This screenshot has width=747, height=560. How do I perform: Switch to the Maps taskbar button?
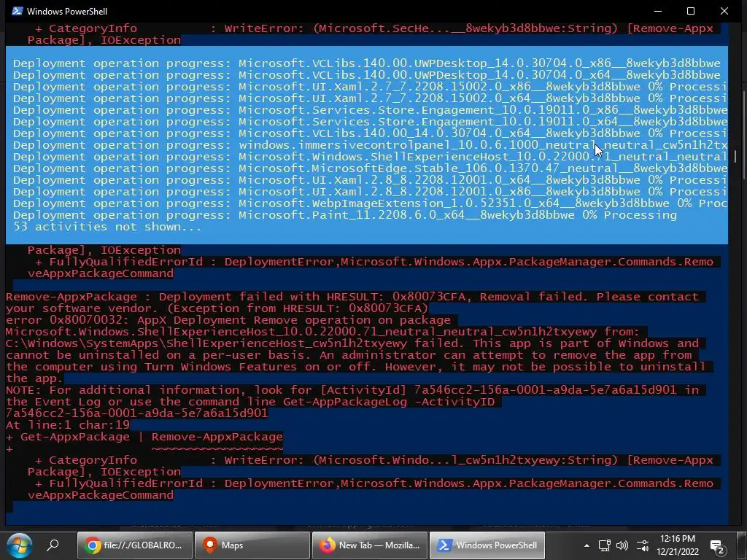252,545
